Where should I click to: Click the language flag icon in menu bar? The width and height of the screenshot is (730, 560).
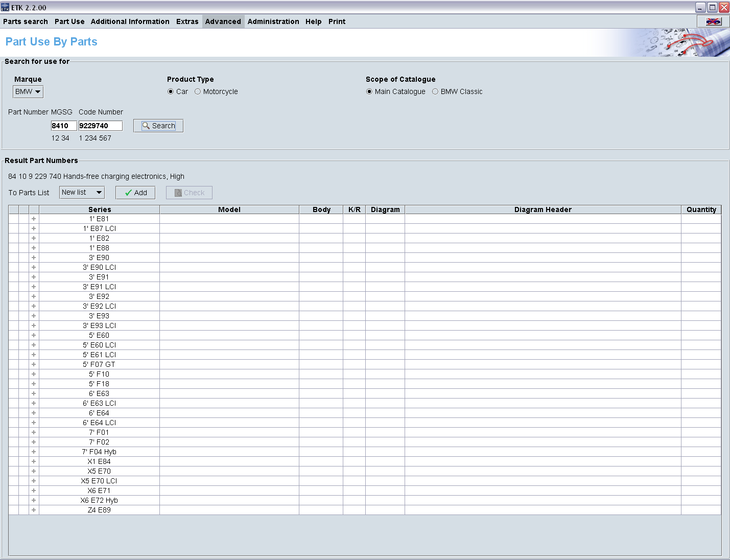(713, 21)
